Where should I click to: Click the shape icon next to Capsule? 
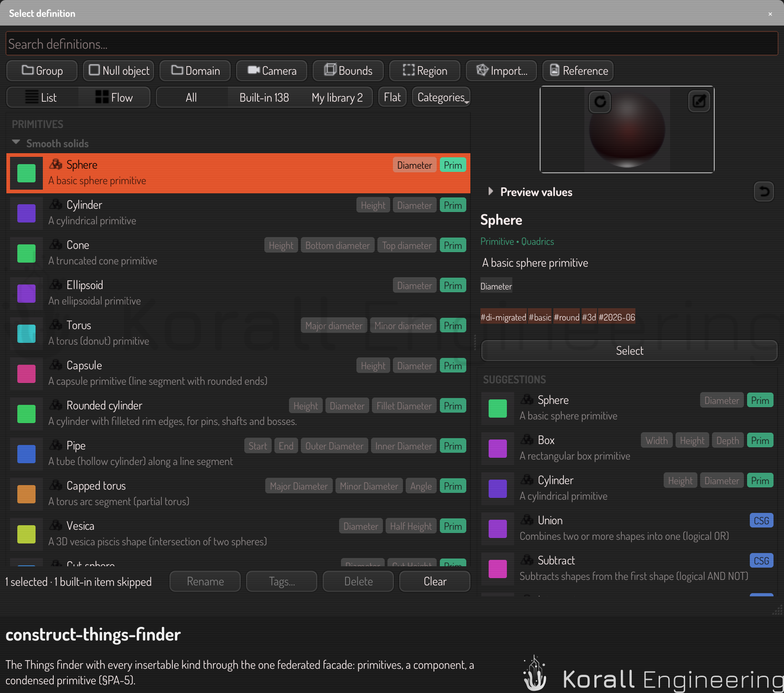56,365
